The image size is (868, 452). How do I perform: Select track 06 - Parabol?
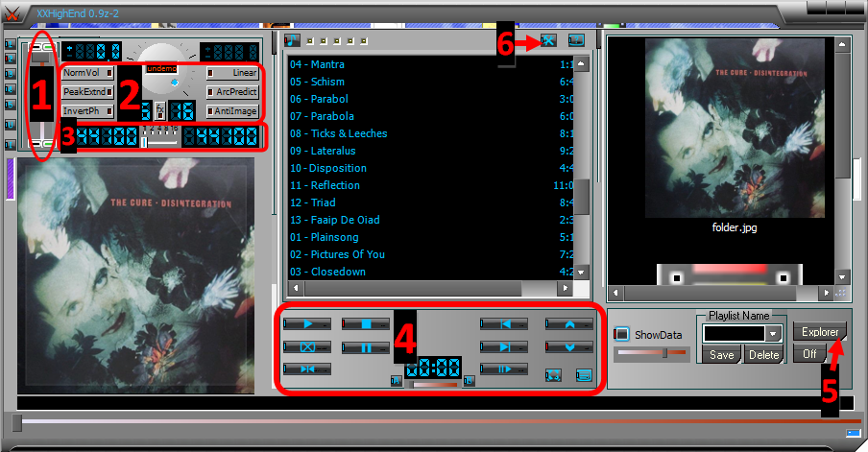(430, 99)
